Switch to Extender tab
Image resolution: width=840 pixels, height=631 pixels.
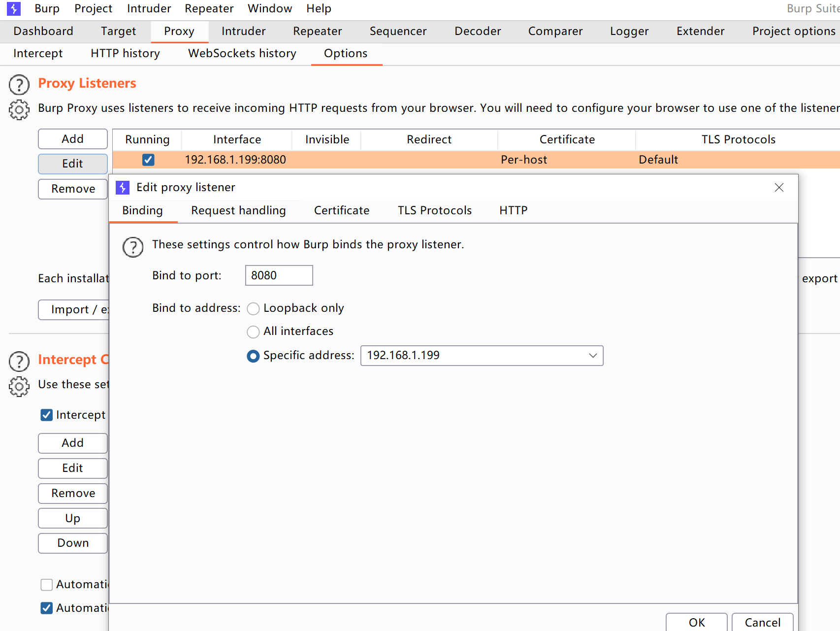coord(700,31)
